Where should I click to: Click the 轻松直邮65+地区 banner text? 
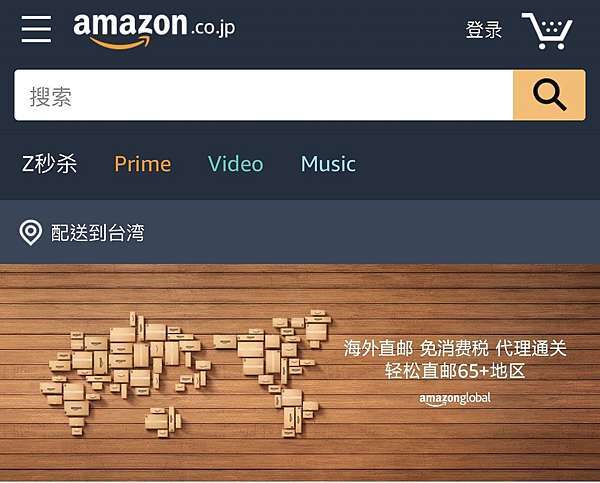455,371
